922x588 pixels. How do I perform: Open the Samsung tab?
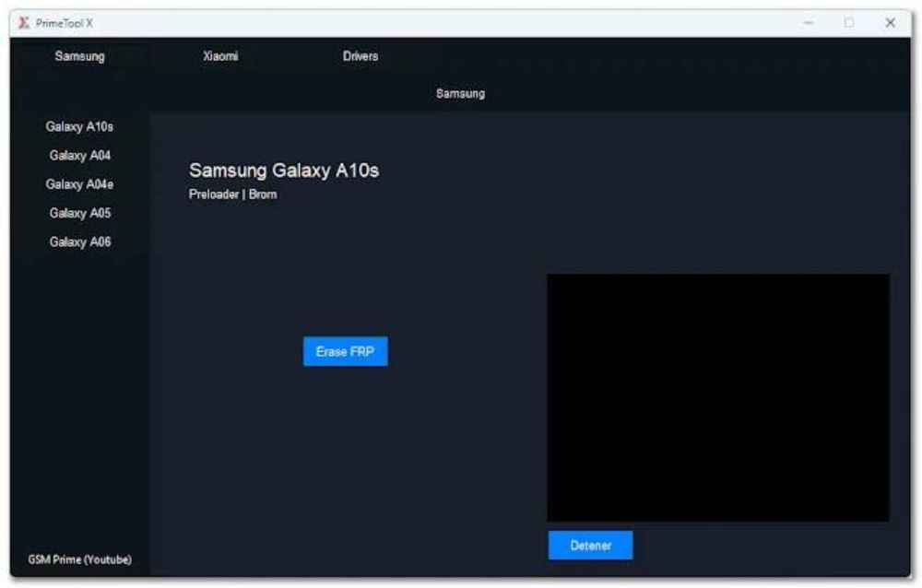pyautogui.click(x=79, y=56)
